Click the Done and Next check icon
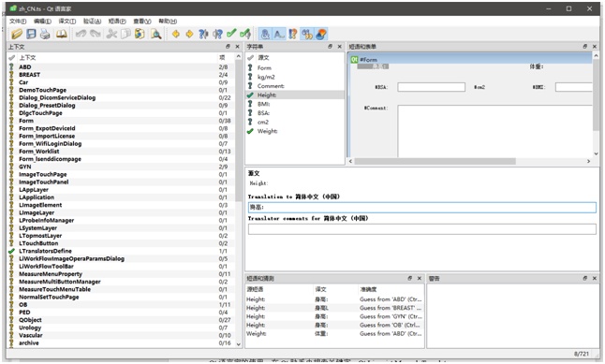 (245, 34)
